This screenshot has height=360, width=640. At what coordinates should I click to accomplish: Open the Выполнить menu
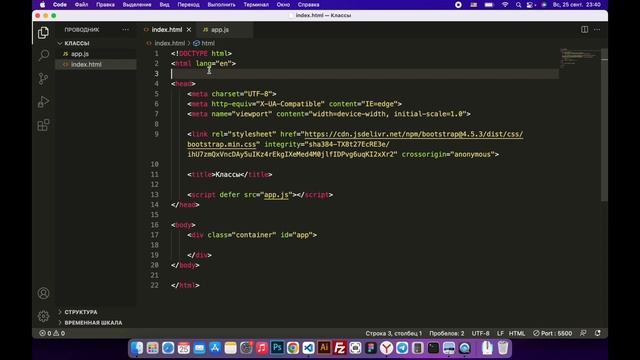[x=222, y=5]
